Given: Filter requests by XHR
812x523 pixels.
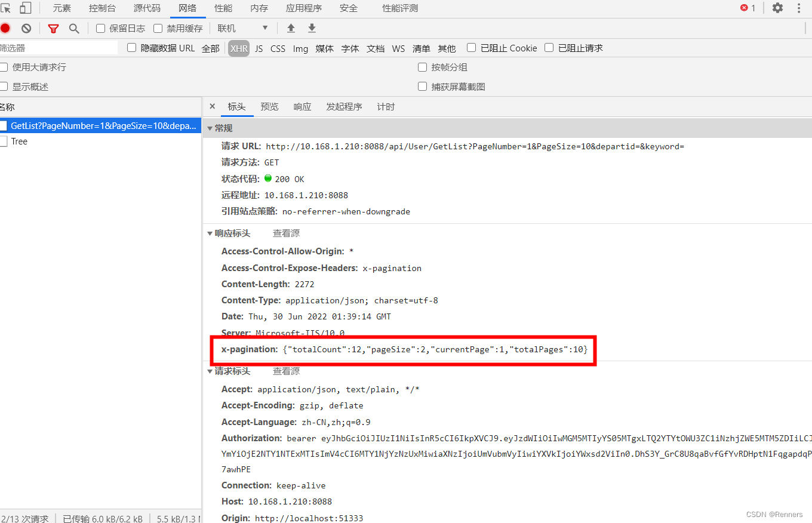Looking at the screenshot, I should click(239, 48).
